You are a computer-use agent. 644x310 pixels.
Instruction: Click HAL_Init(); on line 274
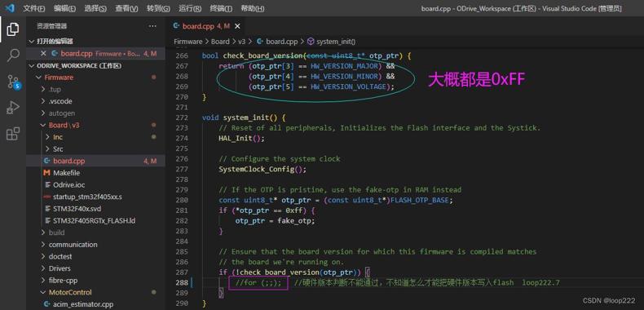coord(242,138)
